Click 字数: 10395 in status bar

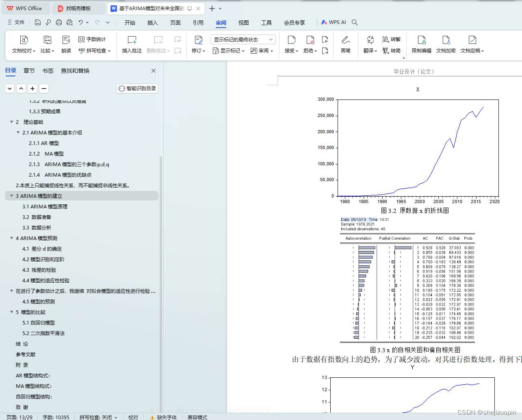click(x=56, y=417)
